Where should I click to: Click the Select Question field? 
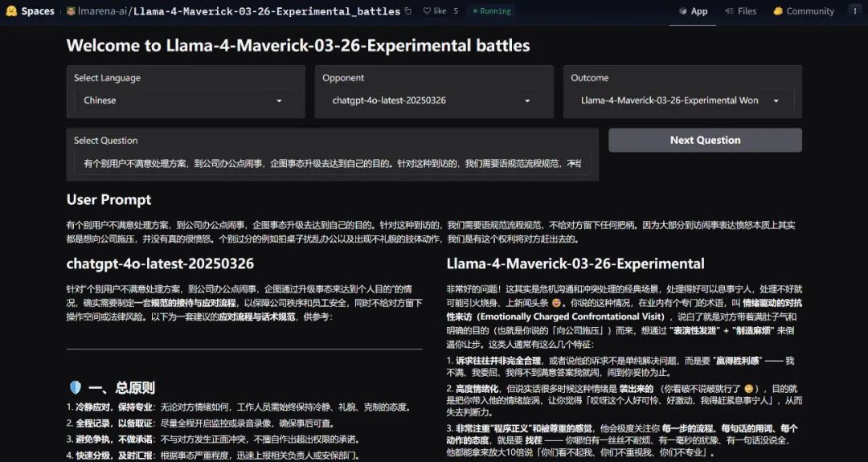[x=333, y=164]
